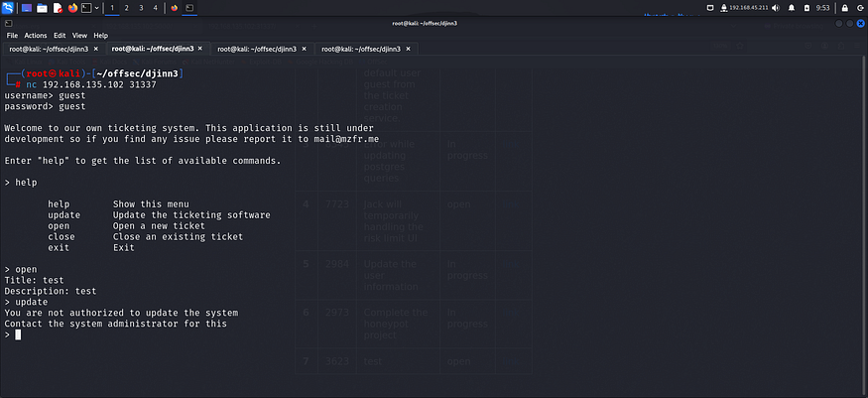Open the battery power manager icon

806,8
